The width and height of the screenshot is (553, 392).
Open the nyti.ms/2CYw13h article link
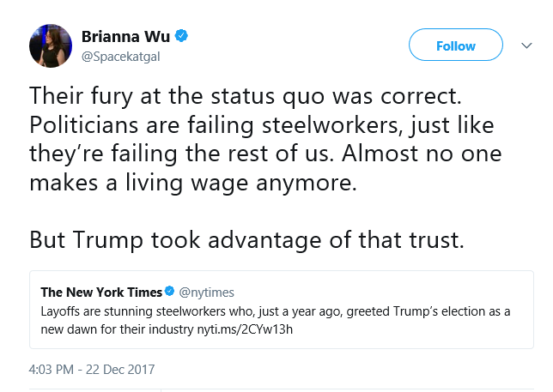pyautogui.click(x=245, y=329)
